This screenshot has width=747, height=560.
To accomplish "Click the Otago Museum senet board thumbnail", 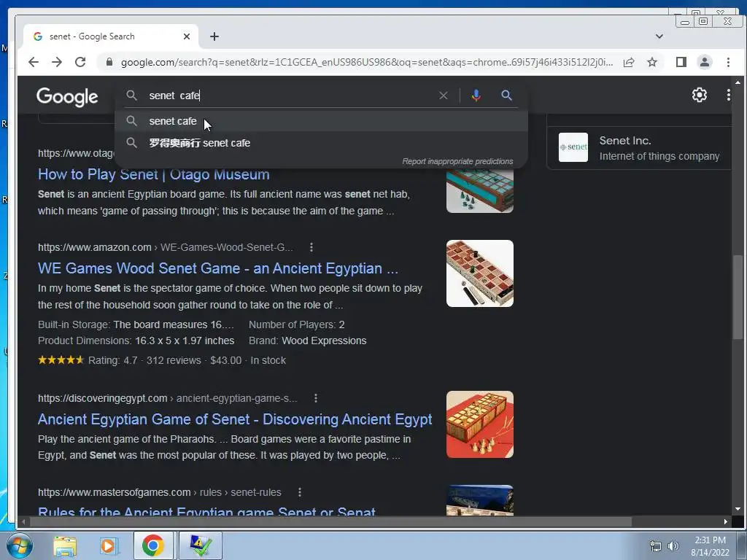I will point(480,190).
